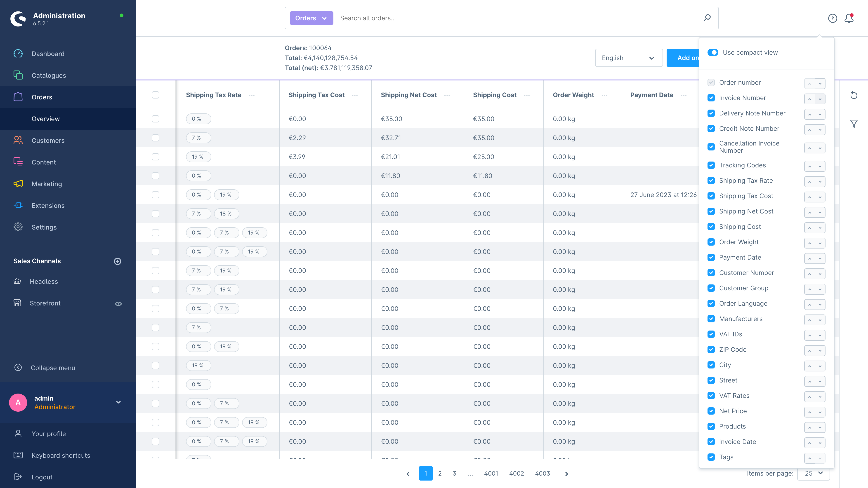Sort by Shipping Net Cost column header
Image resolution: width=868 pixels, height=488 pixels.
click(409, 95)
